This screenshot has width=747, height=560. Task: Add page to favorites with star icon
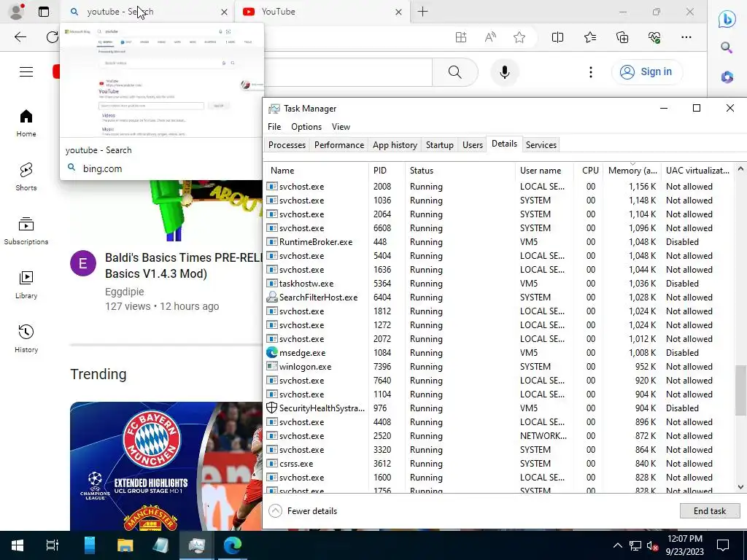click(x=519, y=37)
